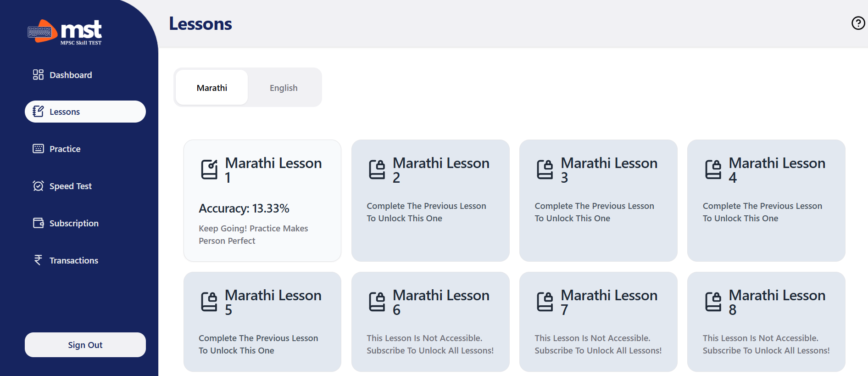The image size is (868, 376).
Task: Click the Dashboard grid icon
Action: pyautogui.click(x=38, y=75)
